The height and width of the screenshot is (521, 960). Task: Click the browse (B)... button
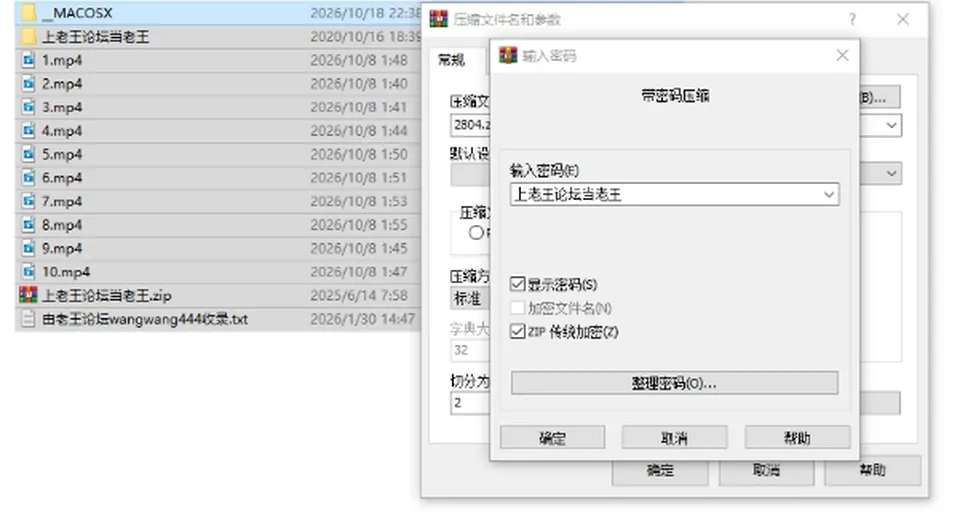coord(879,97)
